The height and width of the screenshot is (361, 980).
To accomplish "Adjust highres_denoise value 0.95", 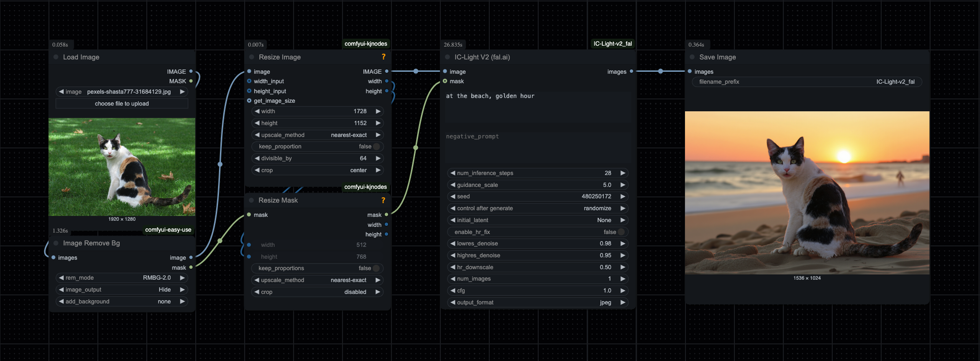I will 537,255.
